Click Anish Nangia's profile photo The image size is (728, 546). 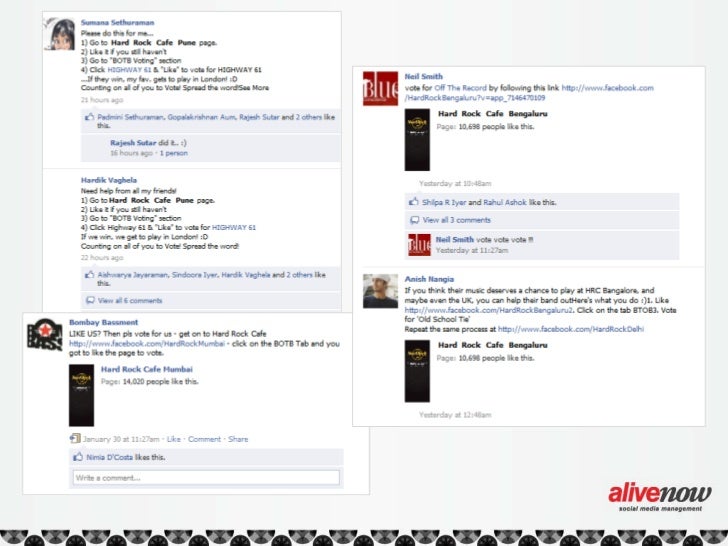[380, 291]
